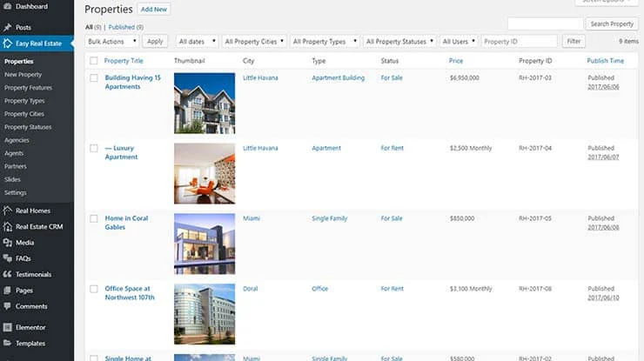Image resolution: width=644 pixels, height=361 pixels.
Task: Click the search properties text box
Action: 546,23
